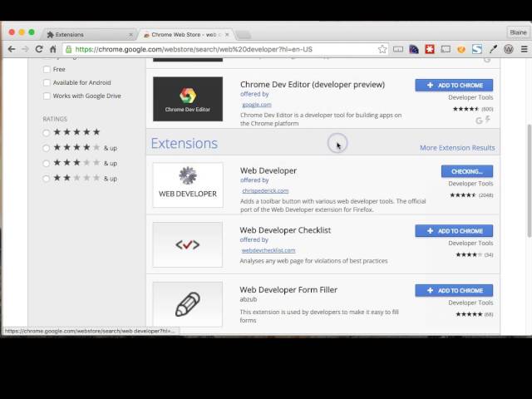Close the Chrome Web Store tab
This screenshot has height=399, width=532.
click(227, 35)
